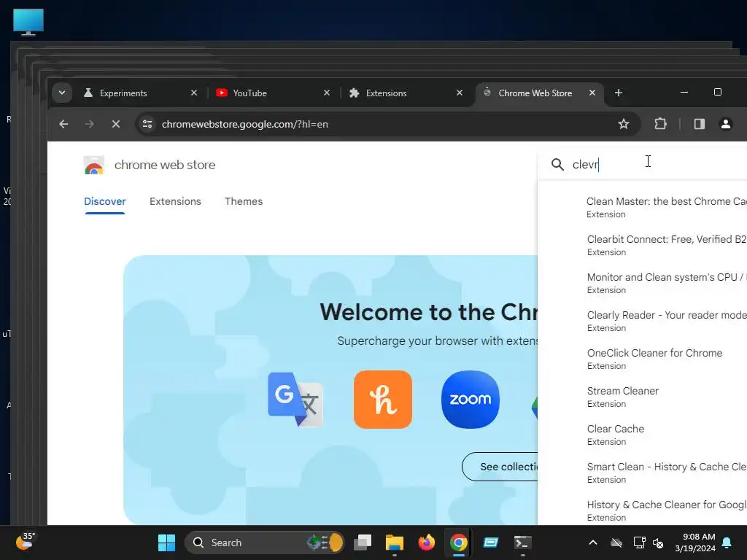Open the Chrome profile menu
Screen dimensions: 747x560
[x=726, y=124]
